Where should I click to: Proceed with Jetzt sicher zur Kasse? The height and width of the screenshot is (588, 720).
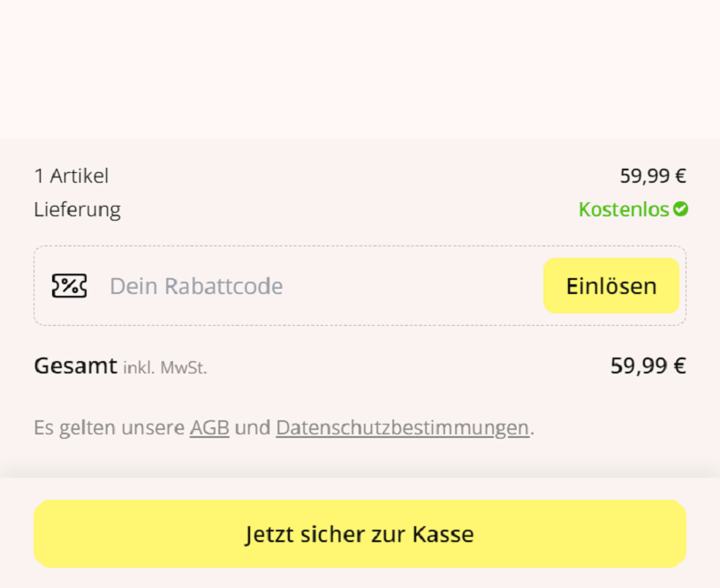pos(360,534)
